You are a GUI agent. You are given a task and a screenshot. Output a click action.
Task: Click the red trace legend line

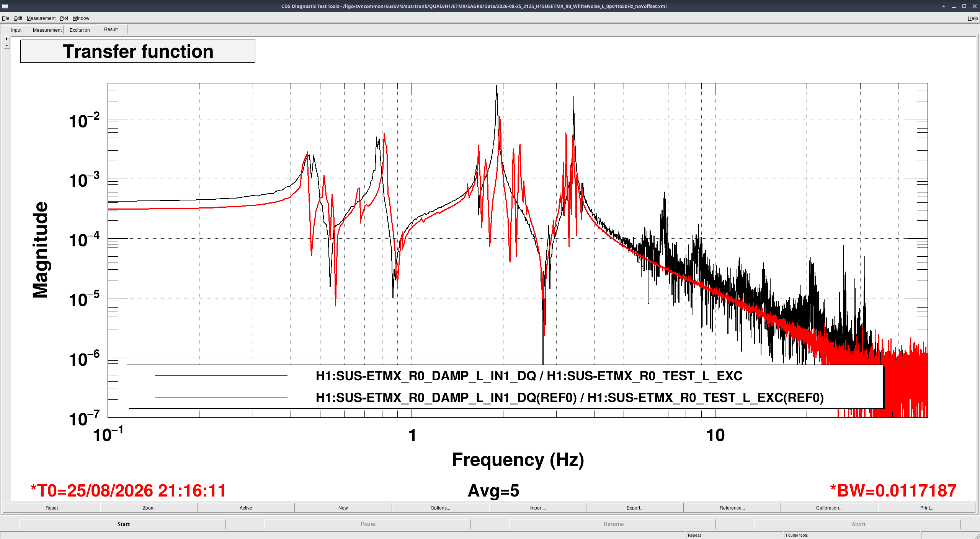click(221, 376)
